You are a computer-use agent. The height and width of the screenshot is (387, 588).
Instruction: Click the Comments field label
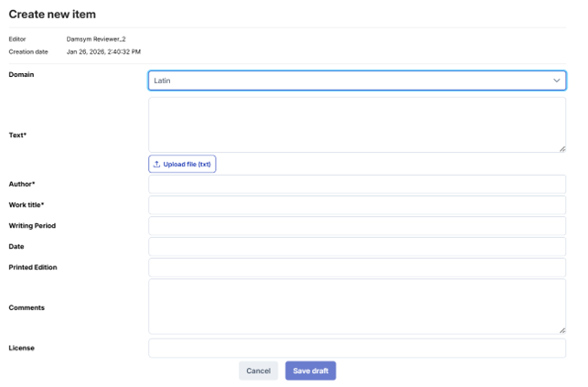27,308
